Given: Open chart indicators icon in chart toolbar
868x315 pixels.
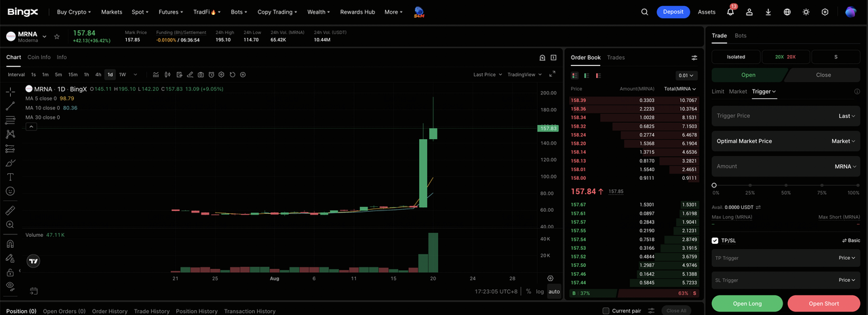Looking at the screenshot, I should pyautogui.click(x=156, y=75).
